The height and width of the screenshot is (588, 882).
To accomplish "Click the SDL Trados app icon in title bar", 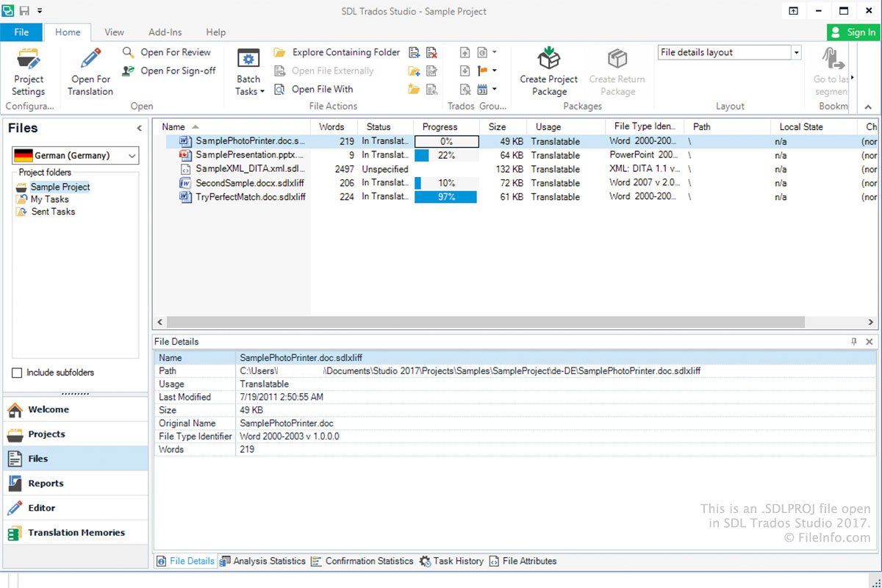I will point(8,11).
